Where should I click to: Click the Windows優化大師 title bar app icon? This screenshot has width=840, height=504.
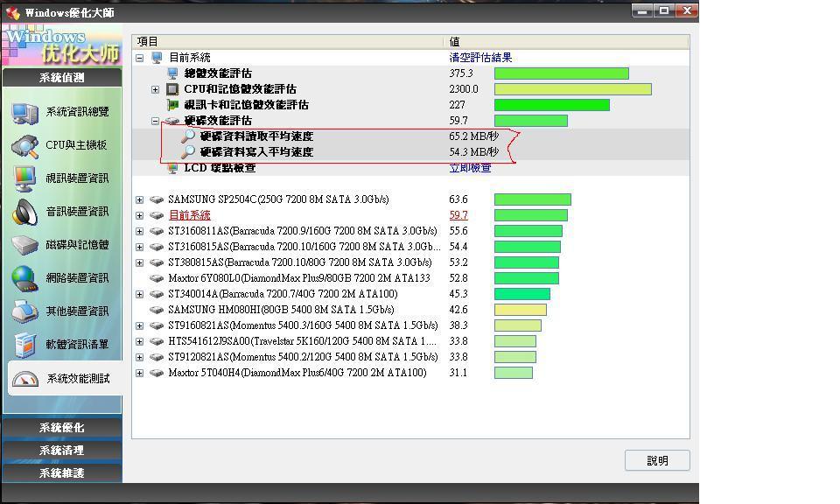pyautogui.click(x=13, y=12)
